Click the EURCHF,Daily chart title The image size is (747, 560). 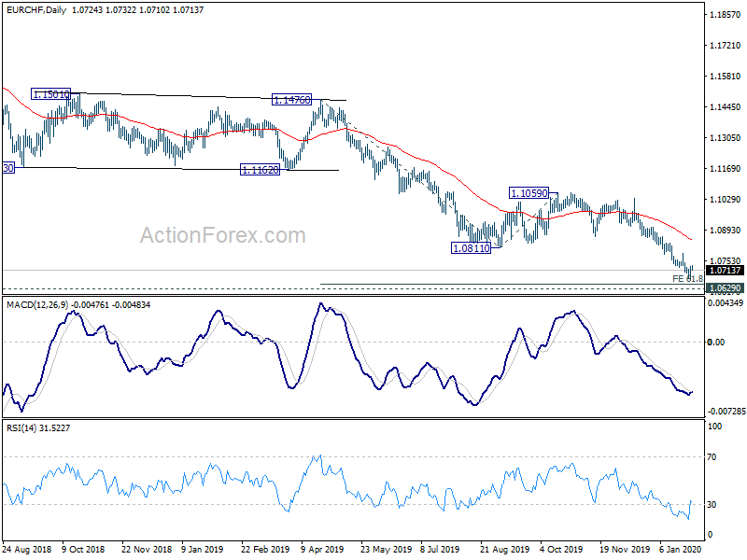coord(36,9)
